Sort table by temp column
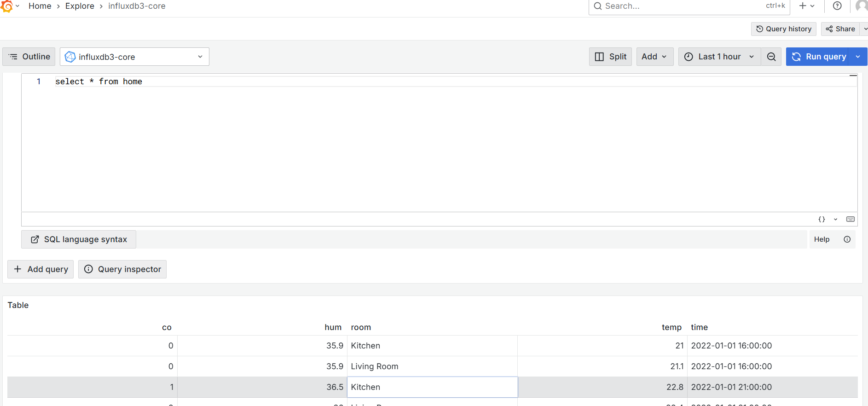 click(x=671, y=327)
